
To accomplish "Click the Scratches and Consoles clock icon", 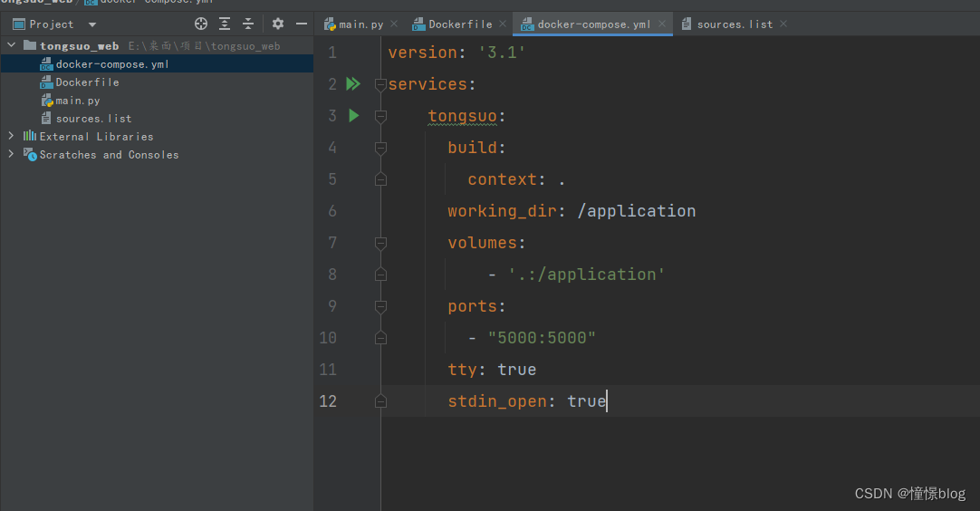I will 30,154.
